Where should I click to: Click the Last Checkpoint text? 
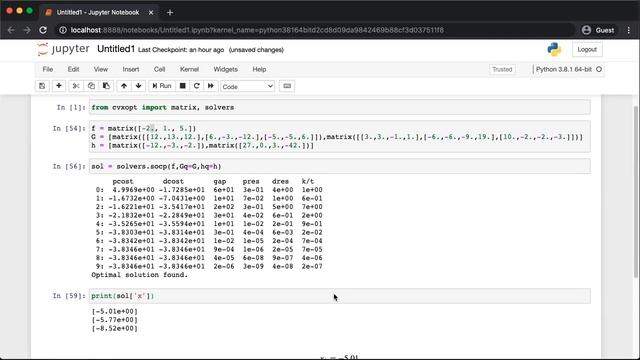(x=181, y=50)
